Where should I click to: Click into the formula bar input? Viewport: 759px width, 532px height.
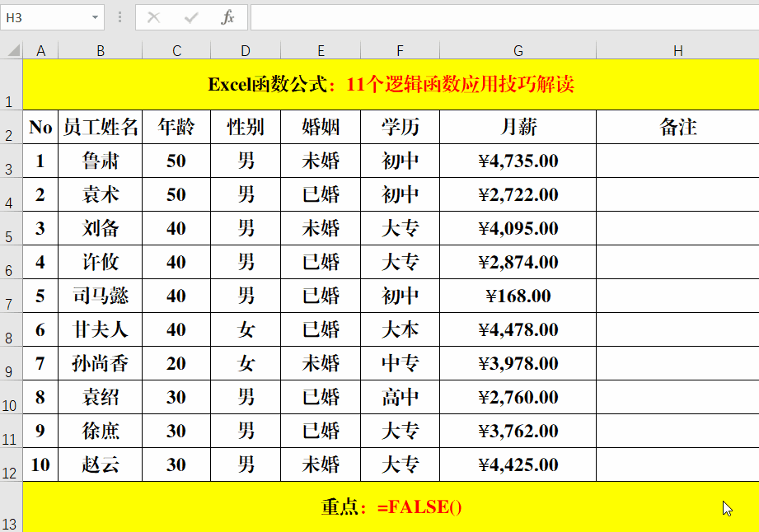504,18
